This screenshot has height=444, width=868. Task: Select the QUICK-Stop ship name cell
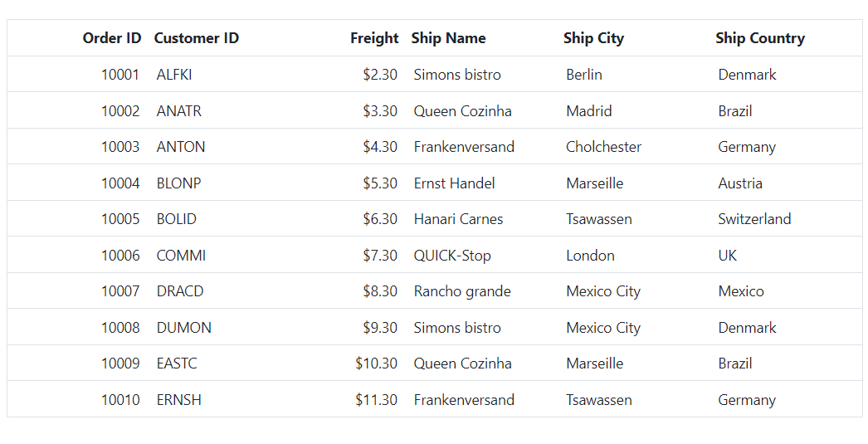pos(481,256)
